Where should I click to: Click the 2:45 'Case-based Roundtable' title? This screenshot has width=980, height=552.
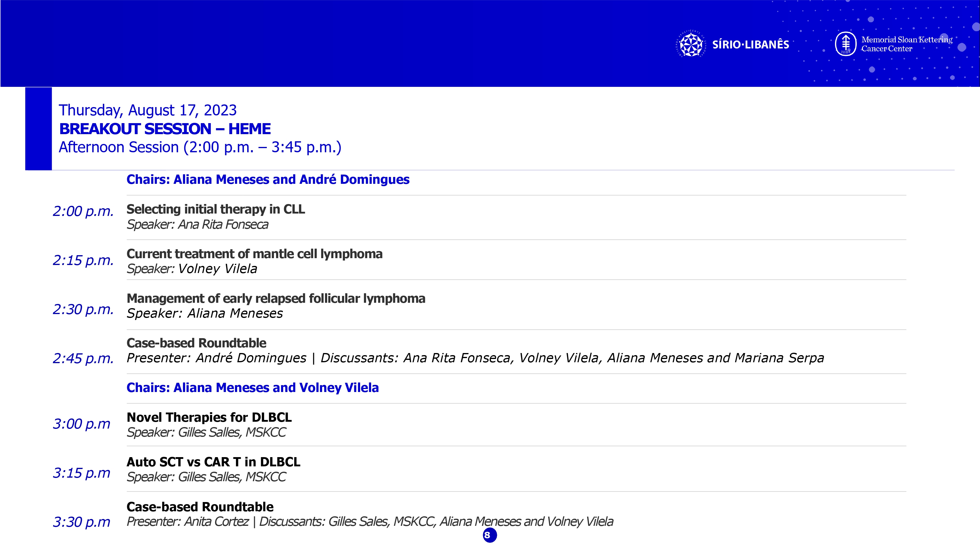(x=196, y=343)
